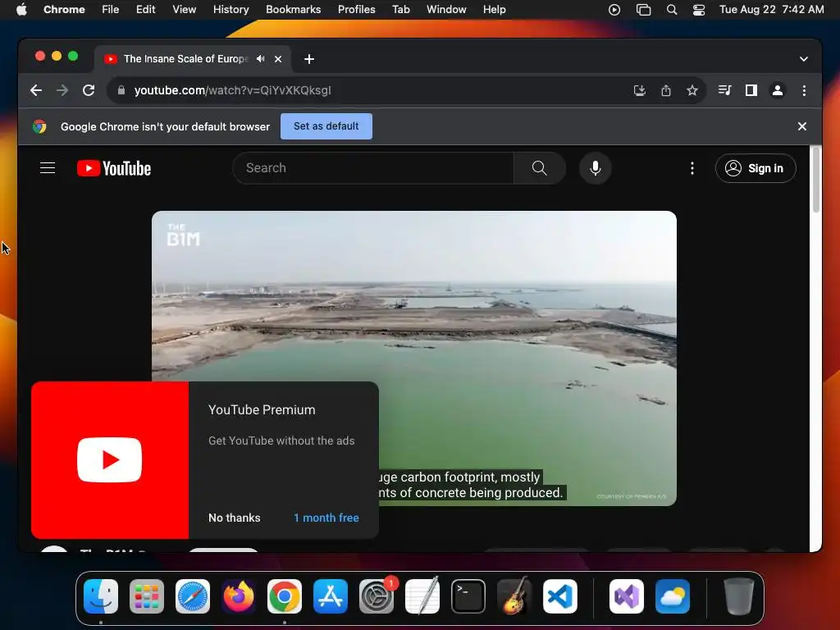Screen dimensions: 840x630
Task: Set Chrome as default browser
Action: 326,126
